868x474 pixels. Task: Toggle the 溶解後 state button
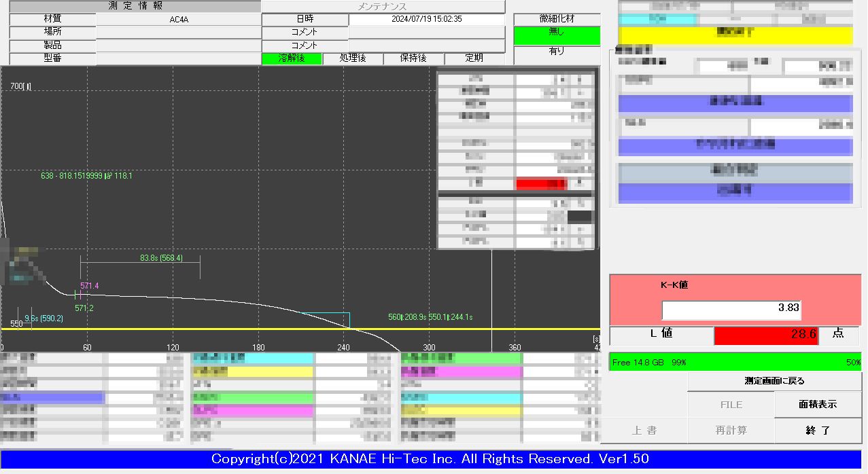point(292,58)
